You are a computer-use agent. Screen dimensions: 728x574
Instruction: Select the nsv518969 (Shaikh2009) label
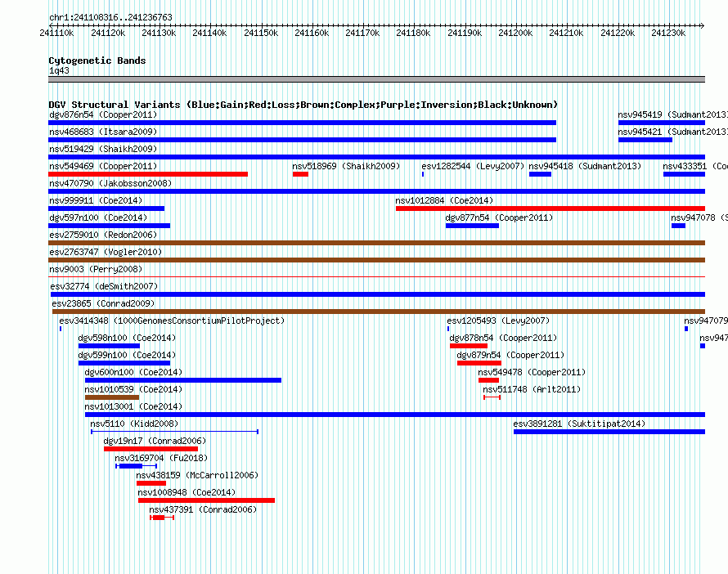[346, 166]
